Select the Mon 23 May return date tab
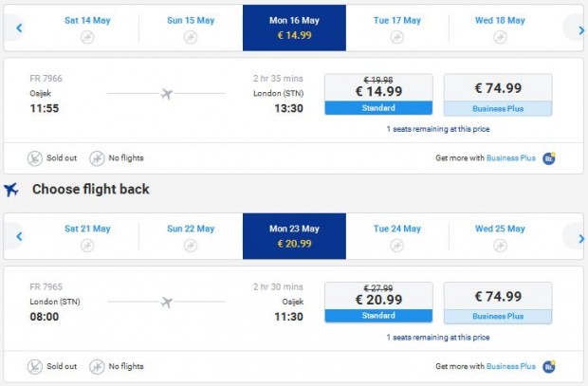588x386 pixels. [294, 236]
